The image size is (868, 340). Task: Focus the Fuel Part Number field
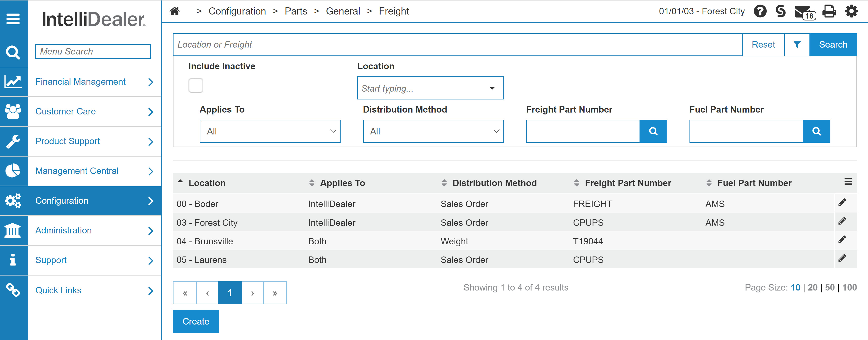(746, 131)
